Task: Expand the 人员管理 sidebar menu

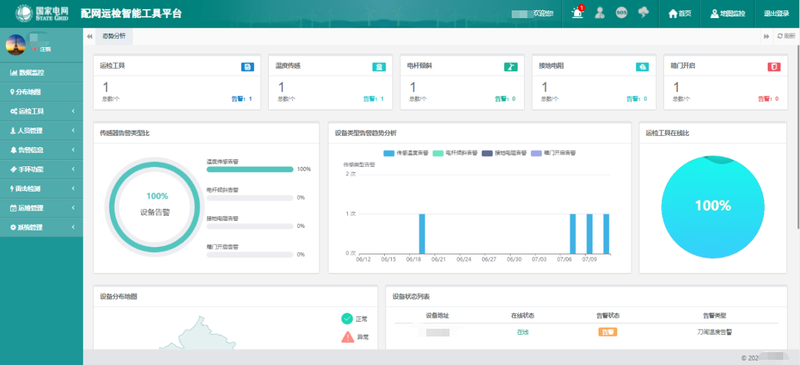Action: (41, 131)
